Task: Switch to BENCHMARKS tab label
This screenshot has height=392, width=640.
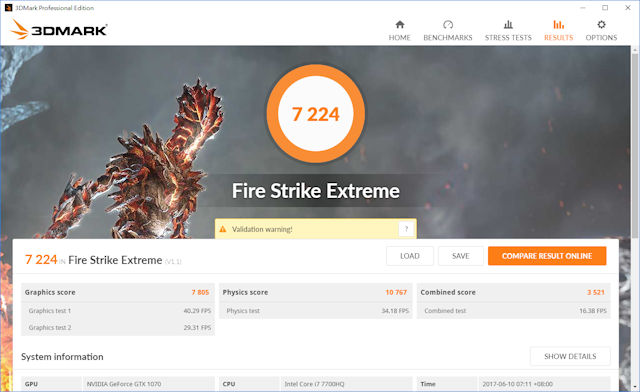Action: pyautogui.click(x=448, y=38)
